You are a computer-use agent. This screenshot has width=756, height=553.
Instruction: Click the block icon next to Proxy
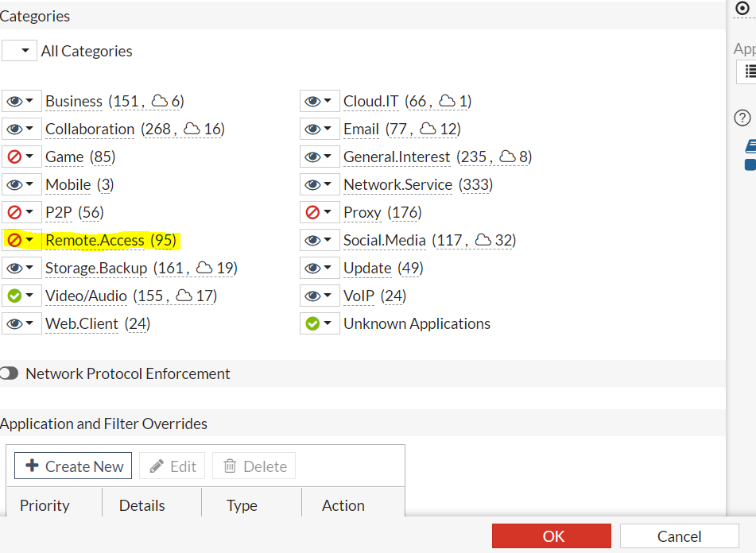(312, 212)
